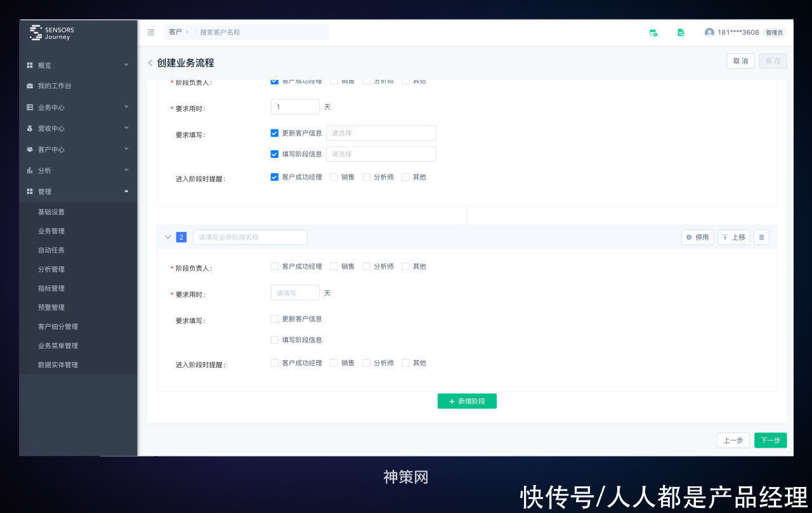Expand the 业务中心 menu chevron

126,107
